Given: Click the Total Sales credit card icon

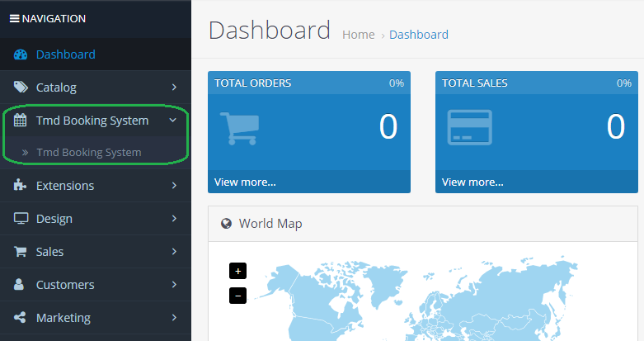Looking at the screenshot, I should point(469,127).
